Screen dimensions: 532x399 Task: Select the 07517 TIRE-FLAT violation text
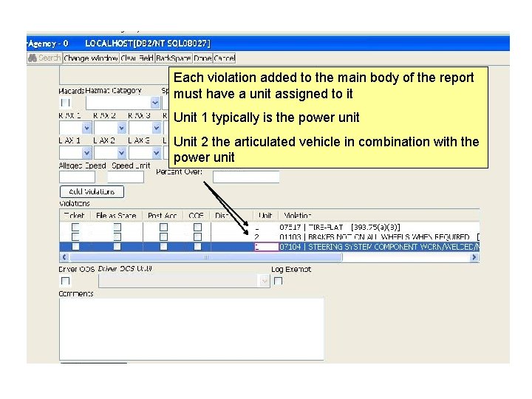[340, 227]
